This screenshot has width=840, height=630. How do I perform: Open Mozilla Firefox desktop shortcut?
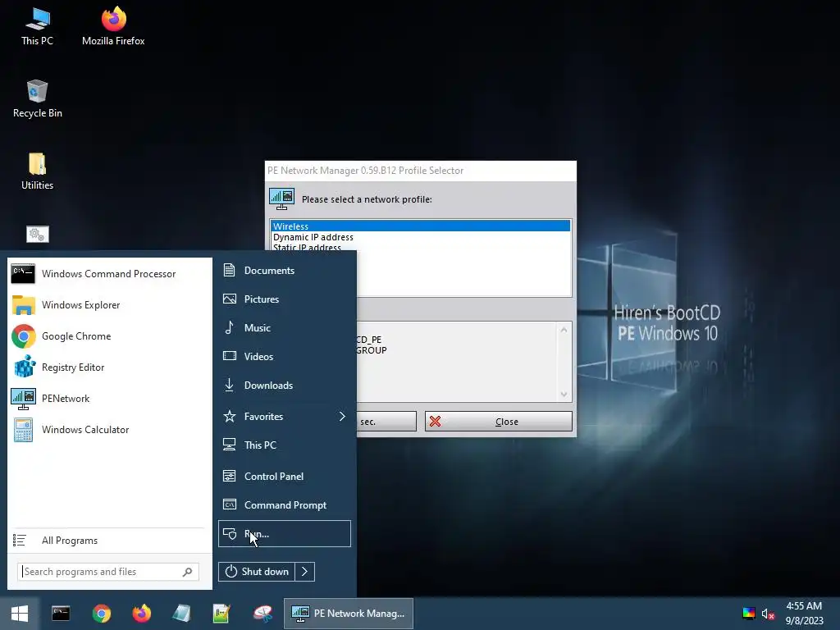coord(113,27)
